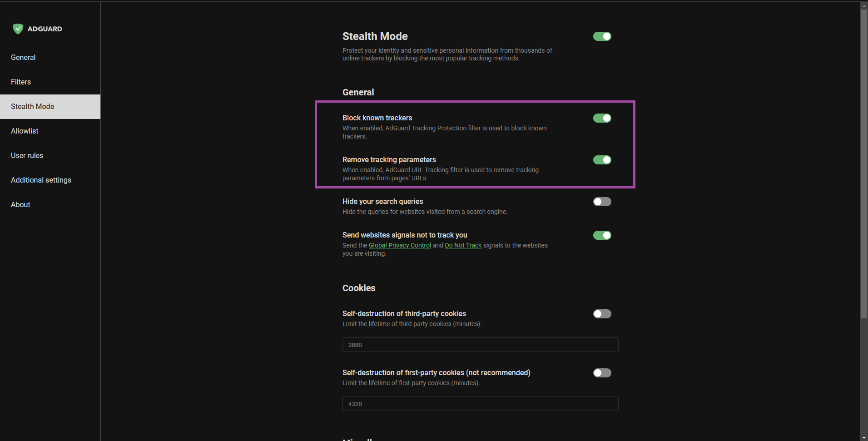Select Stealth Mode in the sidebar
Image resolution: width=868 pixels, height=441 pixels.
pos(32,106)
